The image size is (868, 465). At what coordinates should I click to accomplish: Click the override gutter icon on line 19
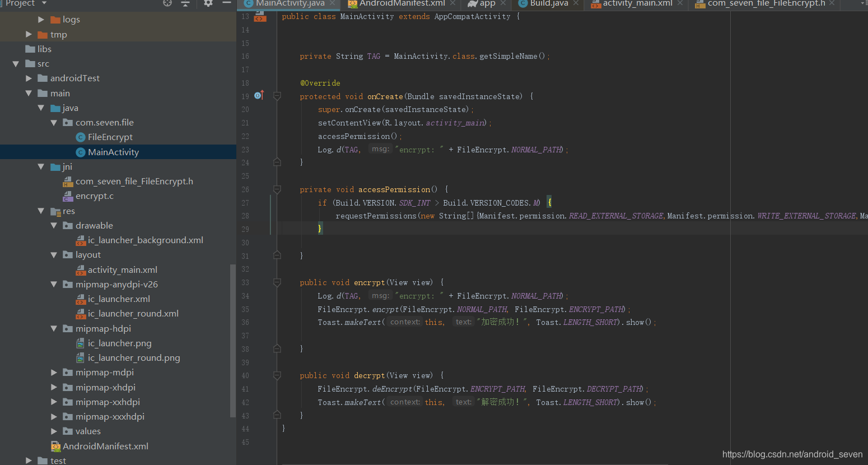click(259, 96)
